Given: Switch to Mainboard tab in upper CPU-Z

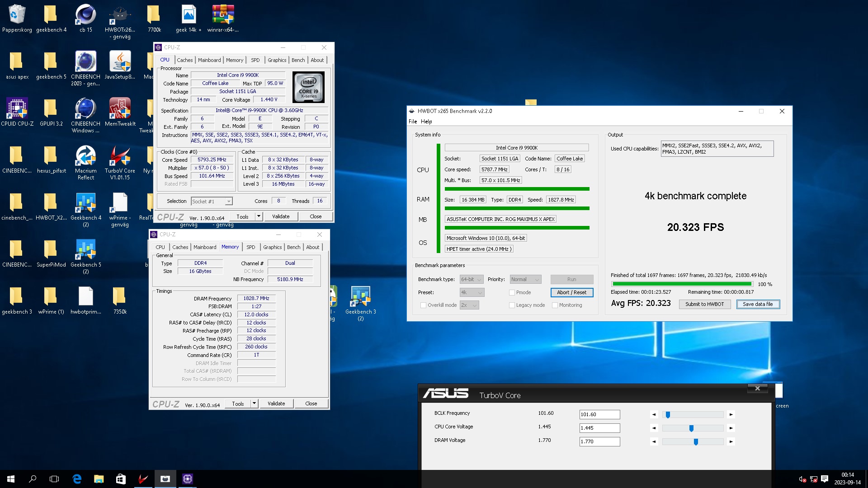Looking at the screenshot, I should 209,60.
